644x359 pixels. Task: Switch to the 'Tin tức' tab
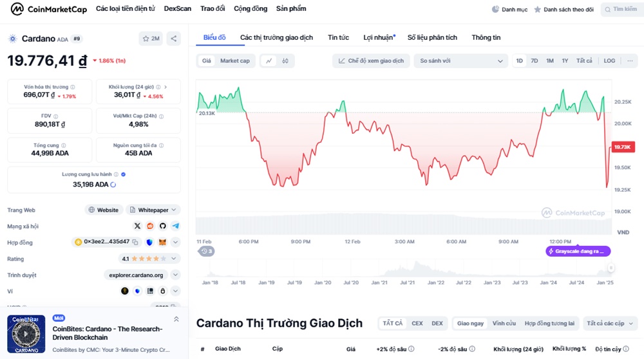pyautogui.click(x=338, y=38)
